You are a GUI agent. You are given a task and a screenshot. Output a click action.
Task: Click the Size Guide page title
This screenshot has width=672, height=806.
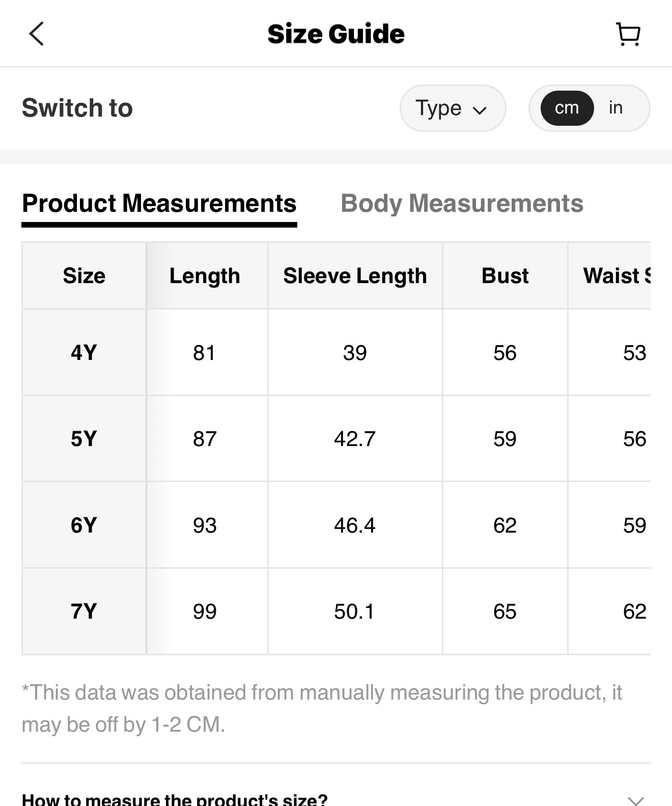336,34
